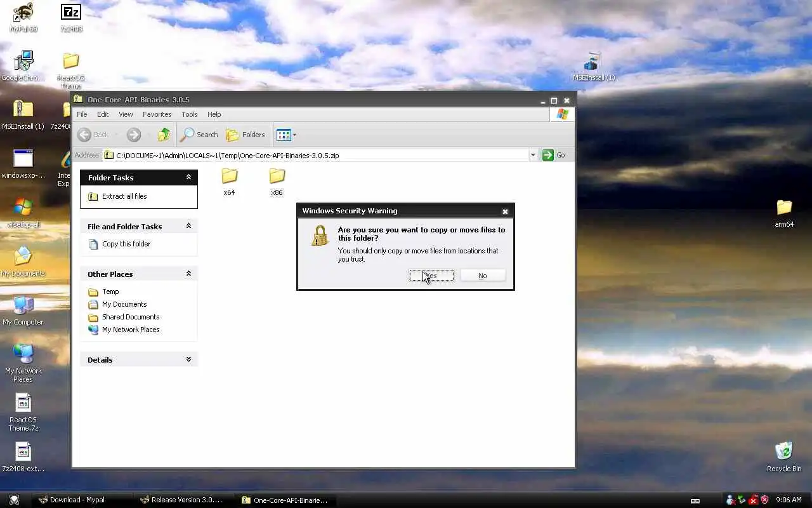This screenshot has width=812, height=508.
Task: Open the Tools menu
Action: pos(189,114)
